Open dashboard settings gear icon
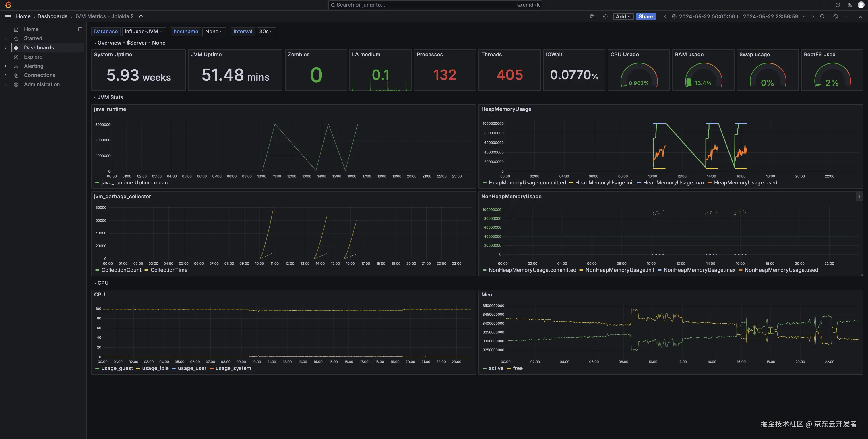The width and height of the screenshot is (868, 439). [605, 17]
